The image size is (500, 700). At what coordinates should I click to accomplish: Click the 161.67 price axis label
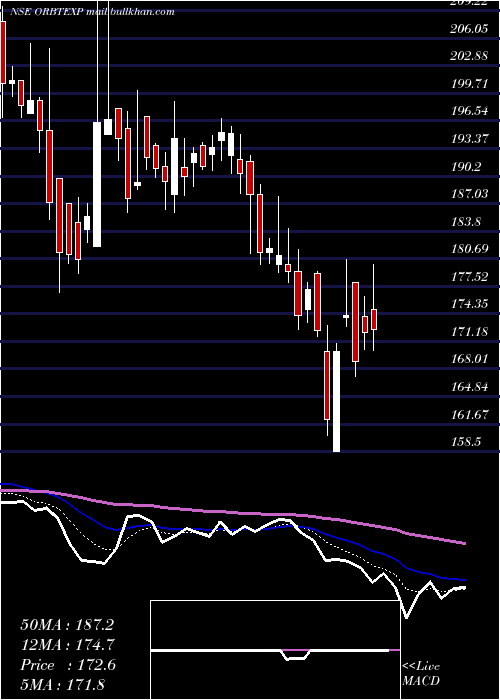(x=470, y=414)
